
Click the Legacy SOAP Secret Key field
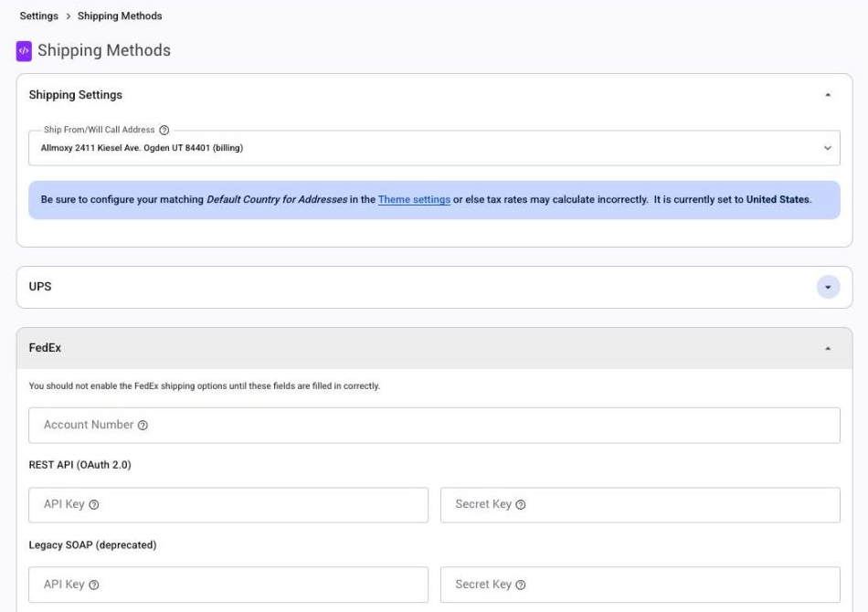tap(640, 585)
